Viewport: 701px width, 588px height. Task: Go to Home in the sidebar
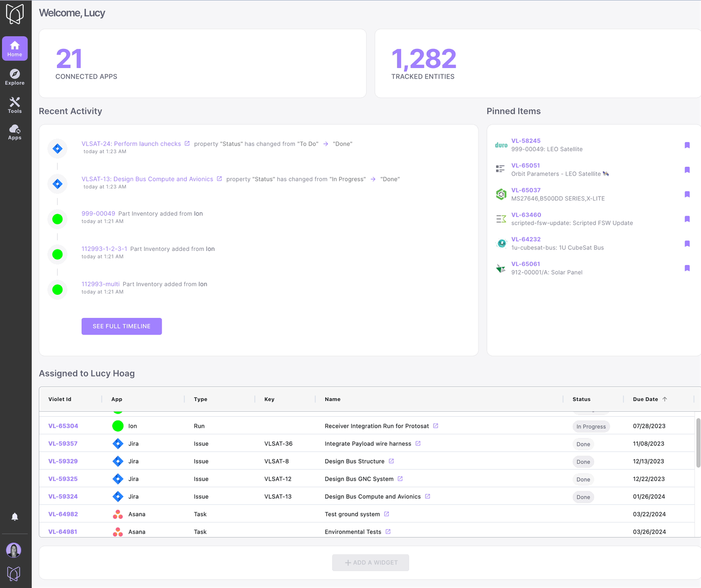click(15, 48)
